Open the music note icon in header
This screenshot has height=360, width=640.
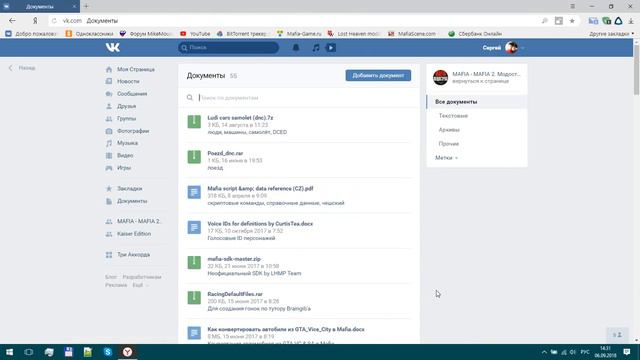point(316,48)
